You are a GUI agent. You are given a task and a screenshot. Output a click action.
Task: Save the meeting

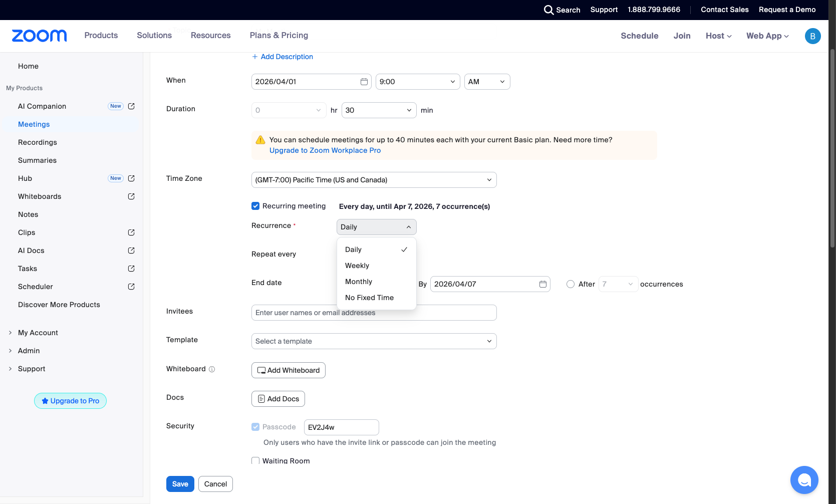click(x=180, y=484)
